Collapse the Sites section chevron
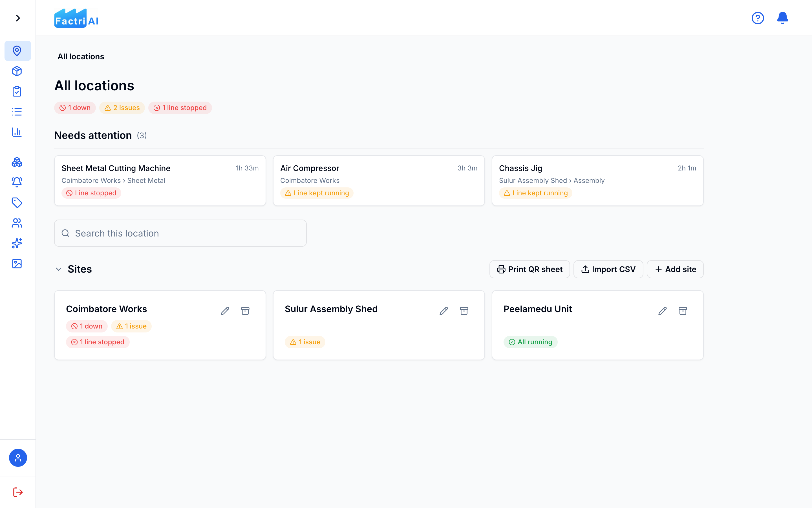Image resolution: width=812 pixels, height=508 pixels. click(59, 270)
